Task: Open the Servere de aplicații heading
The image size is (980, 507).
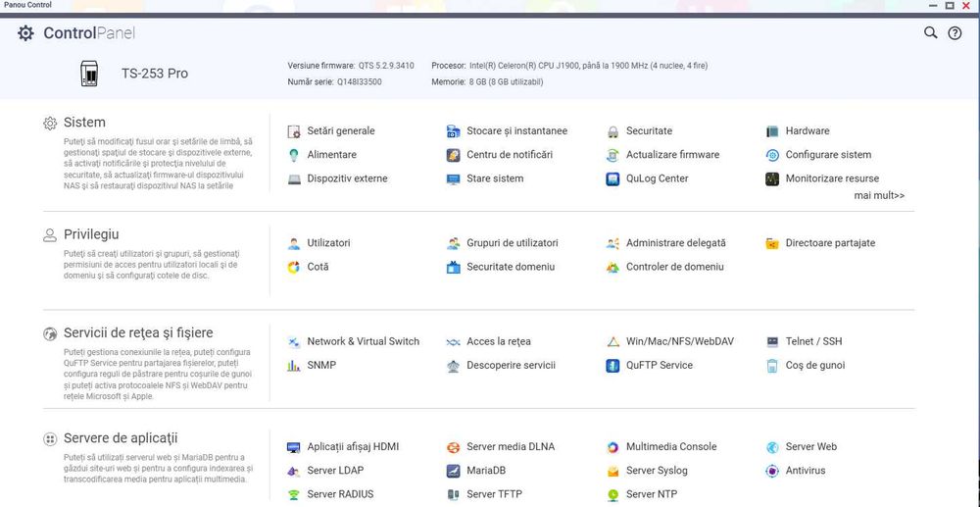Action: 121,438
